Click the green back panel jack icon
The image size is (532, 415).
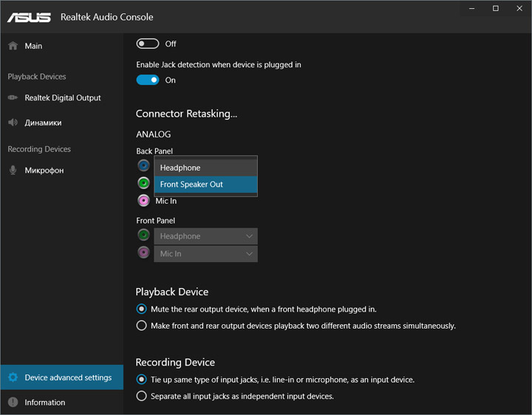click(143, 183)
